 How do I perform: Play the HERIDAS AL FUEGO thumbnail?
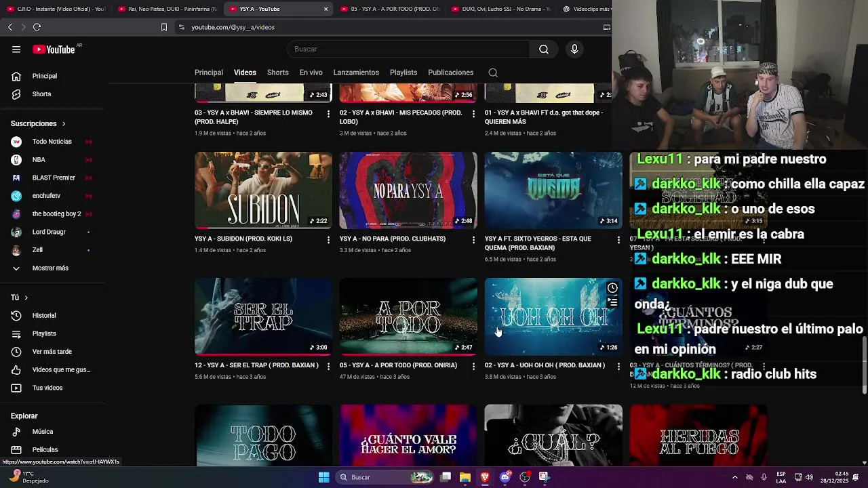pos(698,435)
